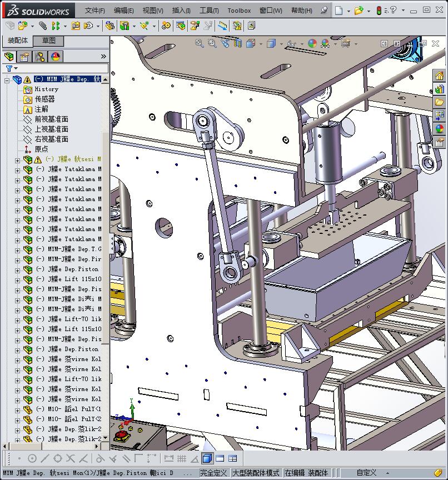
Task: Collapse the top MYM assembly node
Action: click(7, 81)
